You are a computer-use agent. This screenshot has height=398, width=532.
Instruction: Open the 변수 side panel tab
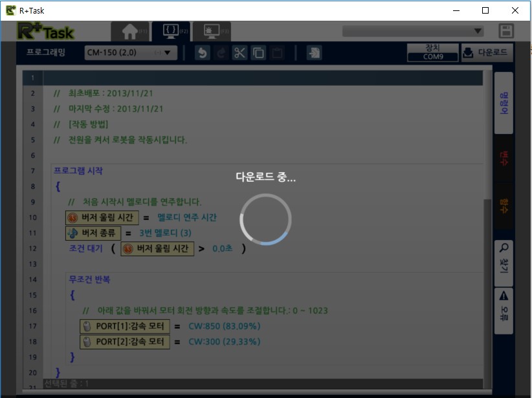pos(504,158)
